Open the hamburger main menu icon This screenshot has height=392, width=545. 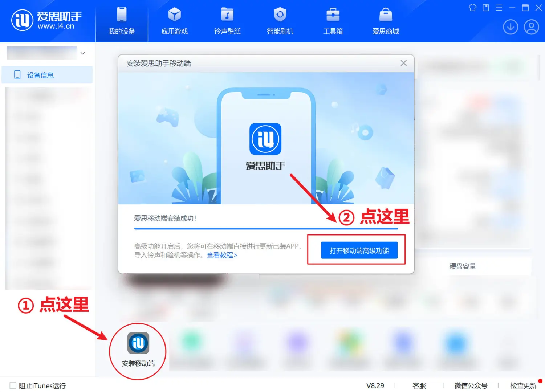499,8
